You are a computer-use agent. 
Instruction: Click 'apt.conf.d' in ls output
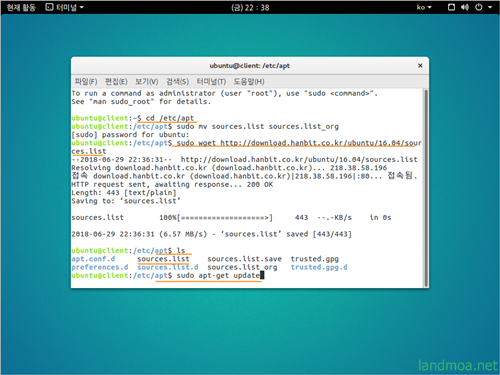pos(93,259)
